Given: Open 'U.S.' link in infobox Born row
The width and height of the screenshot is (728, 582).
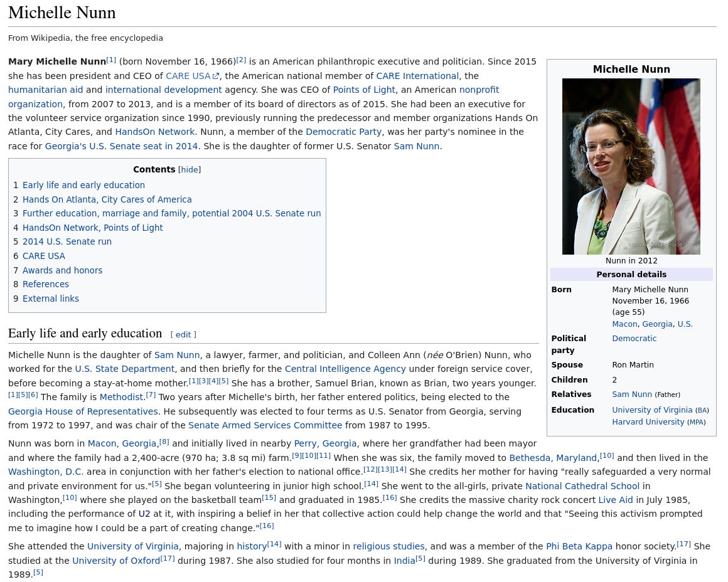Looking at the screenshot, I should pos(685,324).
